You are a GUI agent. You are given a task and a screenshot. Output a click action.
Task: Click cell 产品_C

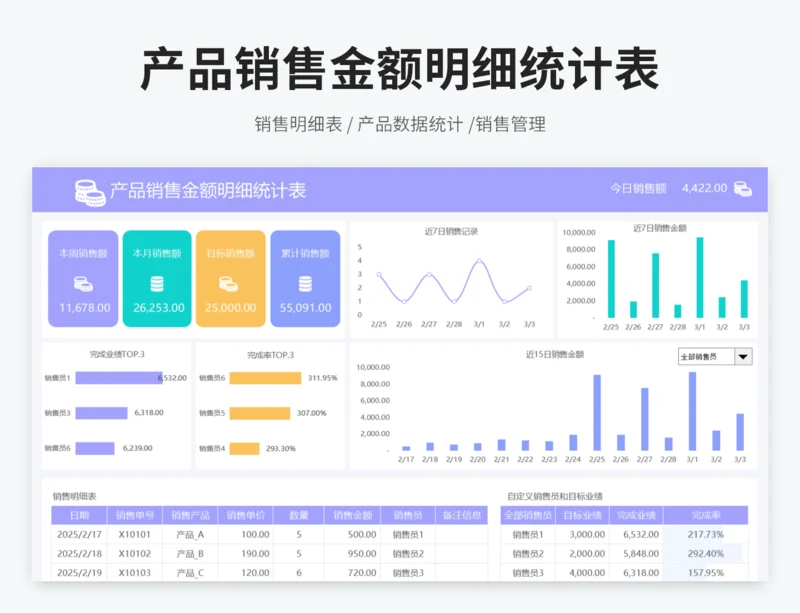[x=190, y=573]
